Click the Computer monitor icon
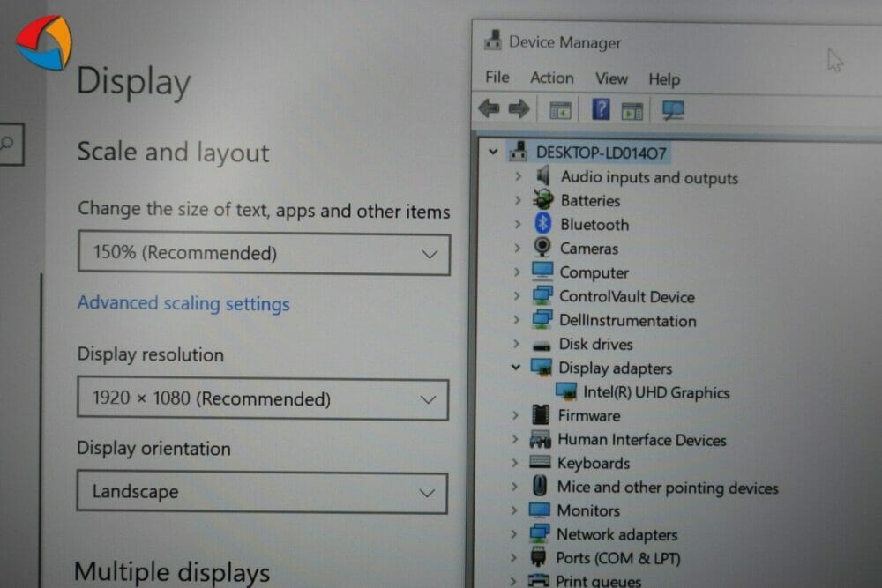 click(x=542, y=271)
